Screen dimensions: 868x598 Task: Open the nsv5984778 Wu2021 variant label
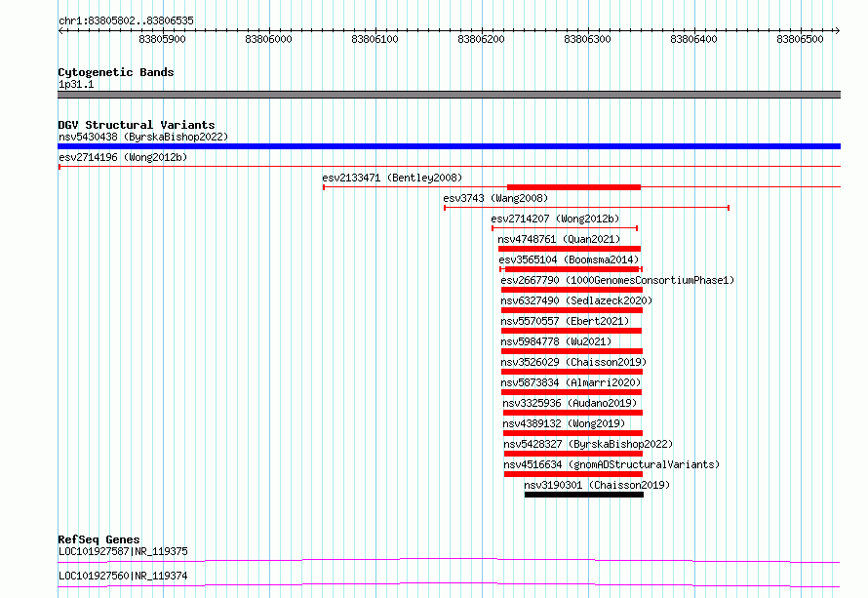pyautogui.click(x=556, y=341)
